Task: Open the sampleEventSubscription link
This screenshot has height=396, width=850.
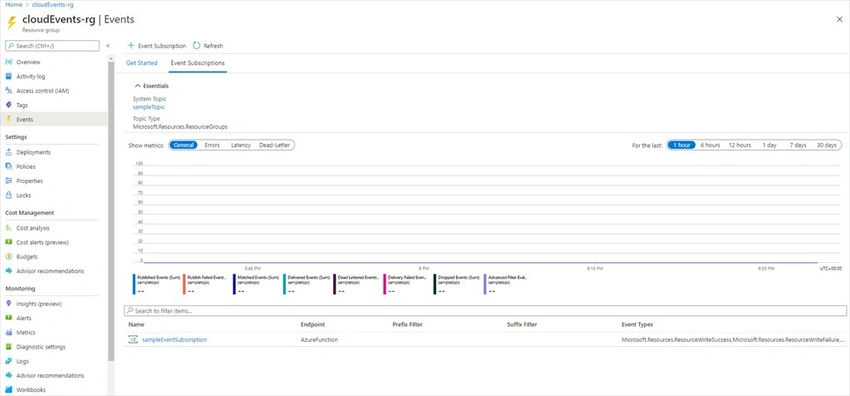Action: [175, 340]
